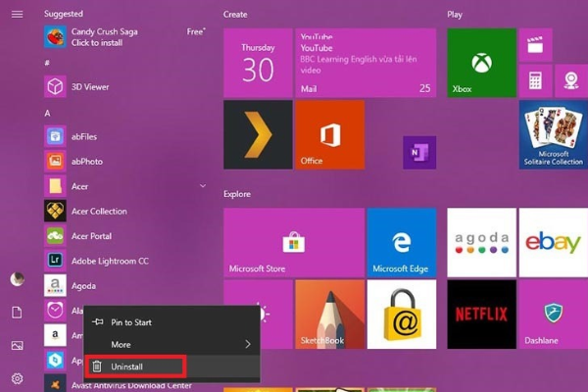The image size is (588, 392).
Task: Open the user account avatar
Action: [17, 279]
